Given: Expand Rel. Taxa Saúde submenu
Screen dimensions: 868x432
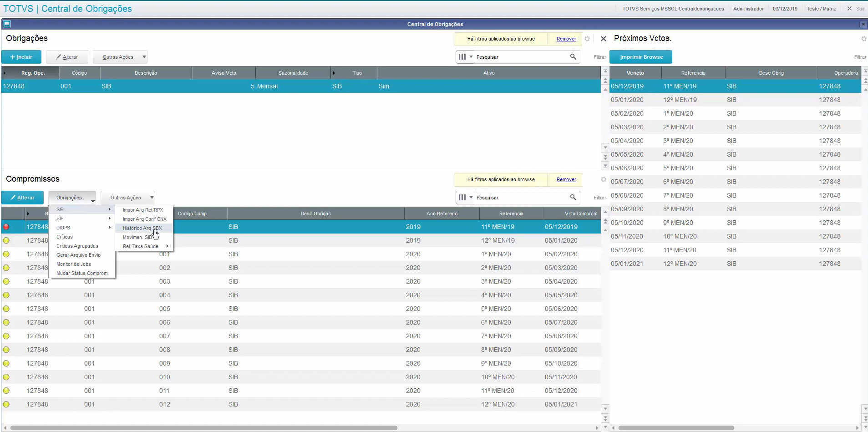Looking at the screenshot, I should click(144, 246).
